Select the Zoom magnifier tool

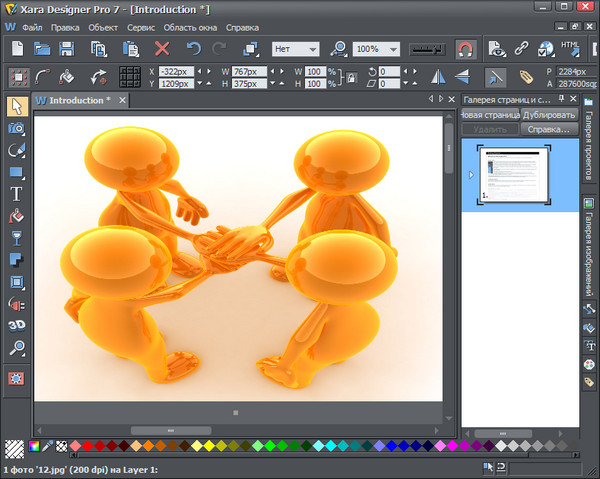click(x=16, y=348)
